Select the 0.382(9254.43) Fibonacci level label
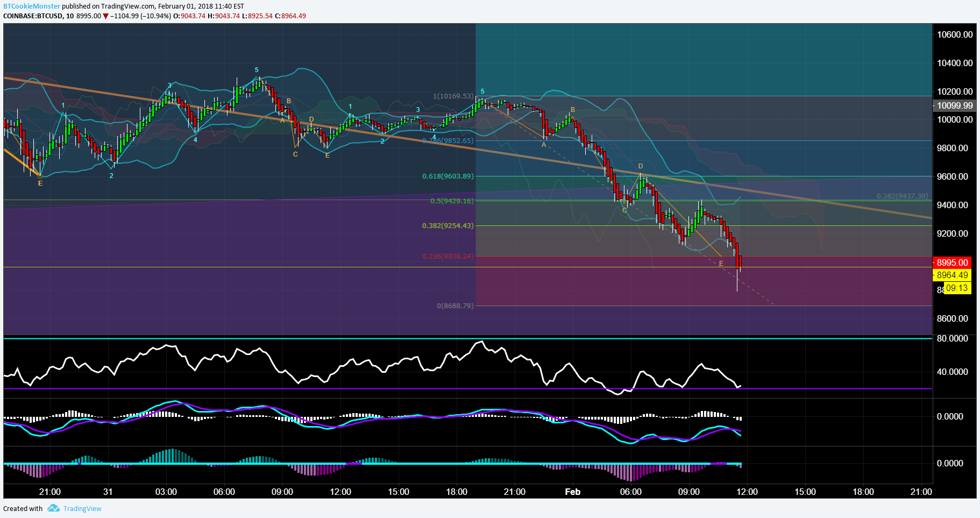This screenshot has height=518, width=980. pyautogui.click(x=448, y=226)
